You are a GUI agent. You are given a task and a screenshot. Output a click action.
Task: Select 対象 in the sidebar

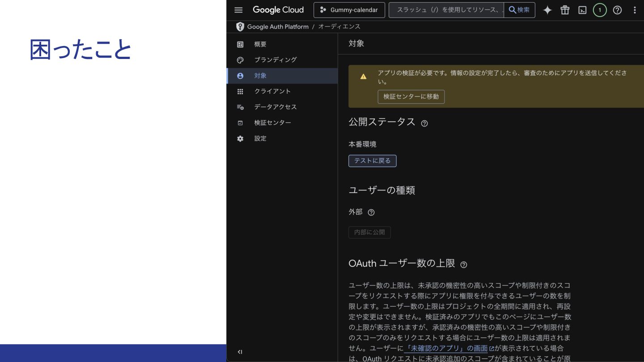282,76
